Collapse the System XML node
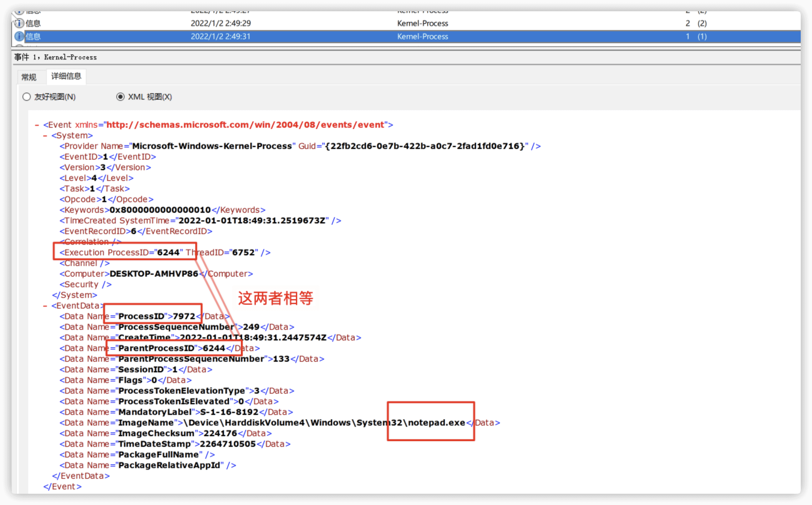The image size is (812, 505). (x=45, y=135)
